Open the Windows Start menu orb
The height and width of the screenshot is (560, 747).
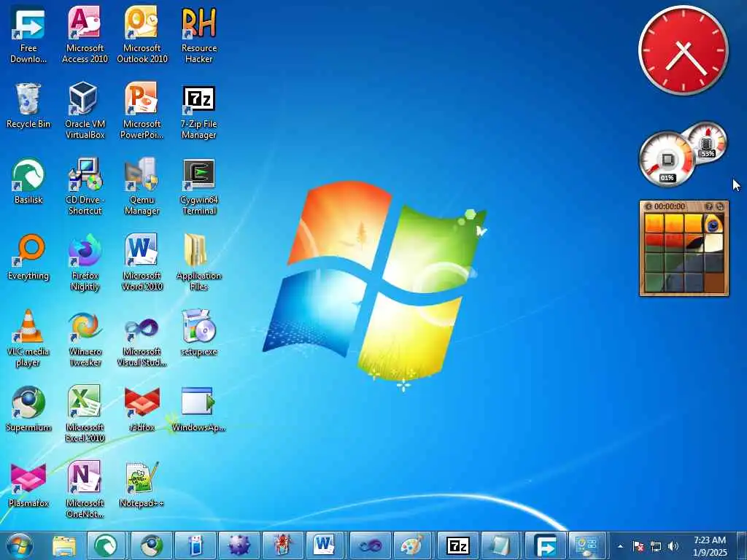click(x=21, y=545)
